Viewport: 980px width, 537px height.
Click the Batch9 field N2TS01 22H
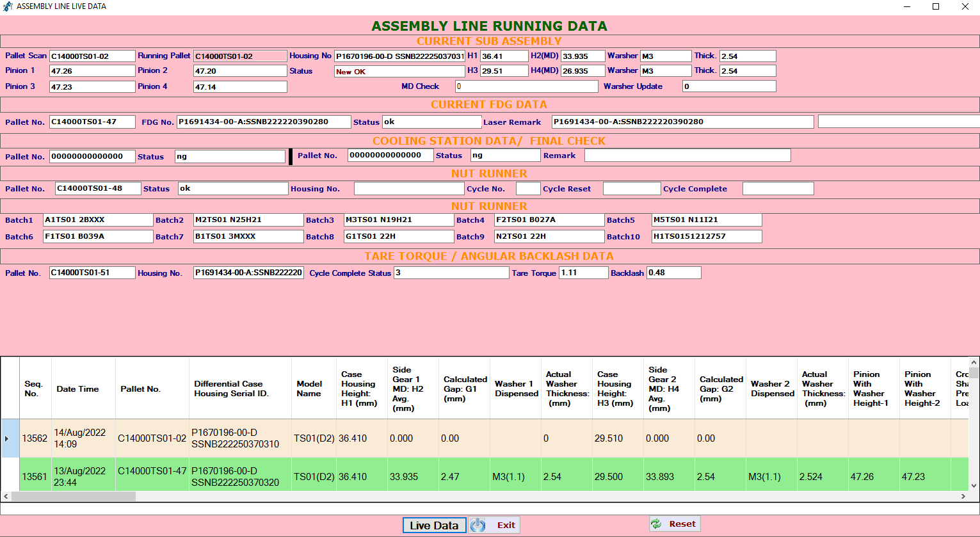click(549, 237)
